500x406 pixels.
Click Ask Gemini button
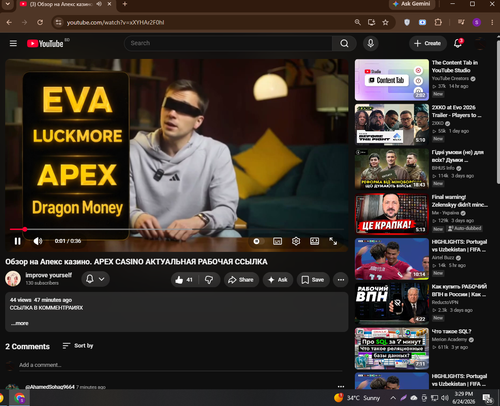tap(412, 4)
